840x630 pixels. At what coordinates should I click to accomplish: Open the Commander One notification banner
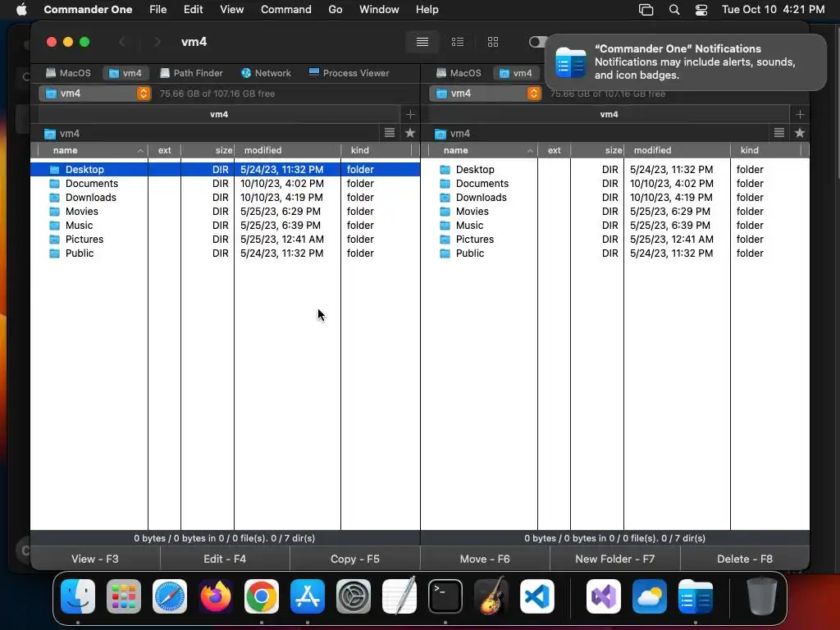[x=685, y=62]
